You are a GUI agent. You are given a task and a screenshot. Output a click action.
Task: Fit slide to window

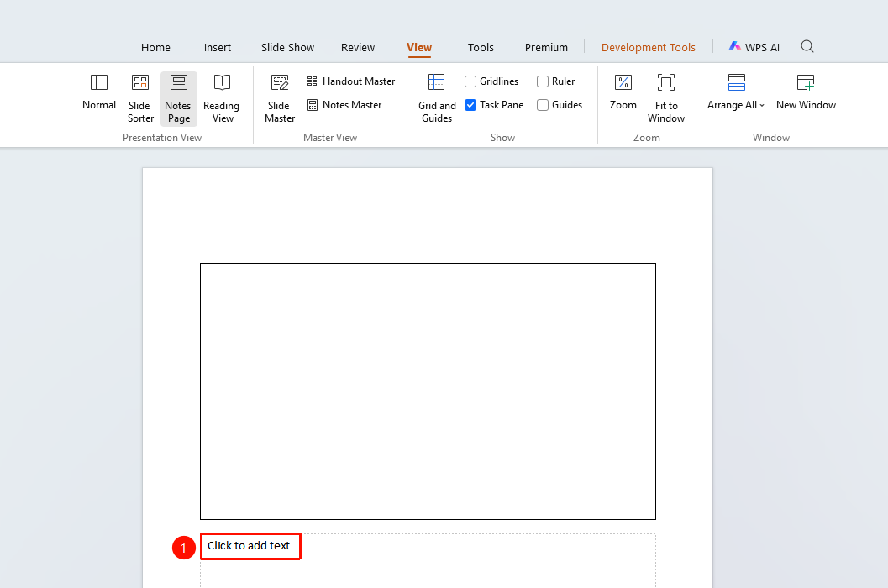666,98
